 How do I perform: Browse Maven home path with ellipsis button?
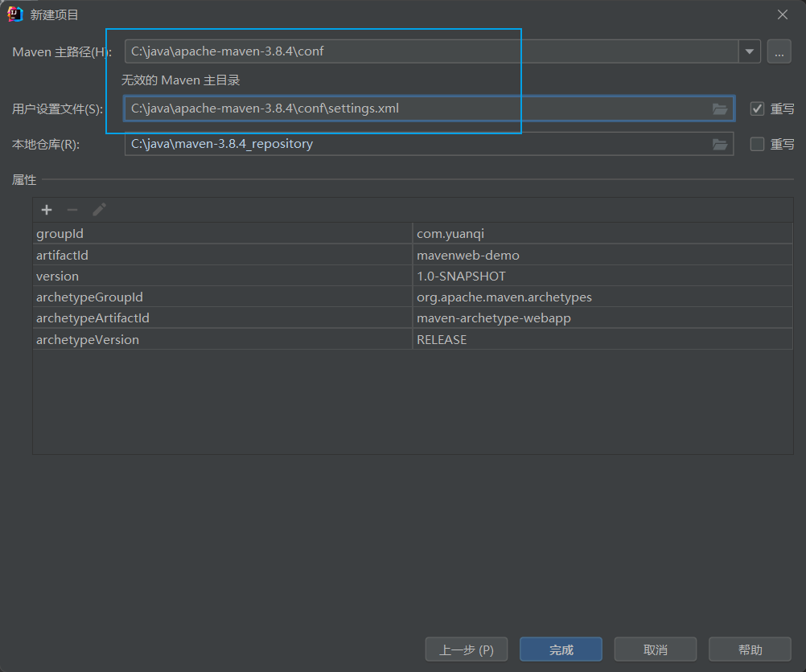(779, 51)
